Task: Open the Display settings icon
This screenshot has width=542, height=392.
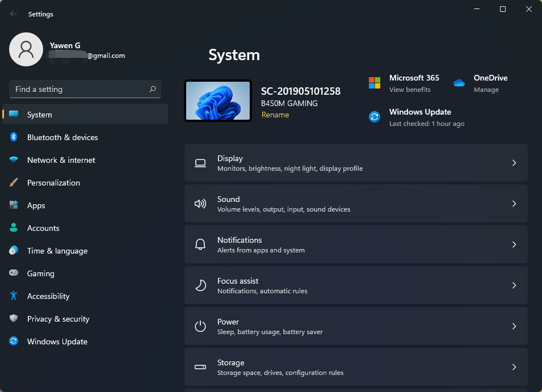Action: pos(200,163)
